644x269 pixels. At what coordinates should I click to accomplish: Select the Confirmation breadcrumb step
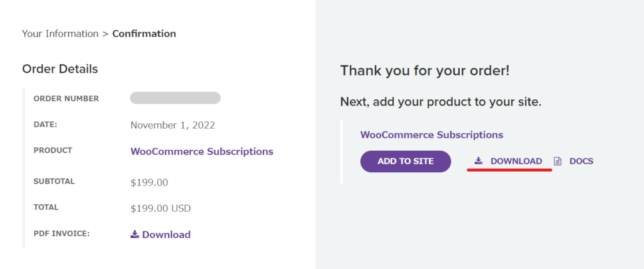point(144,33)
